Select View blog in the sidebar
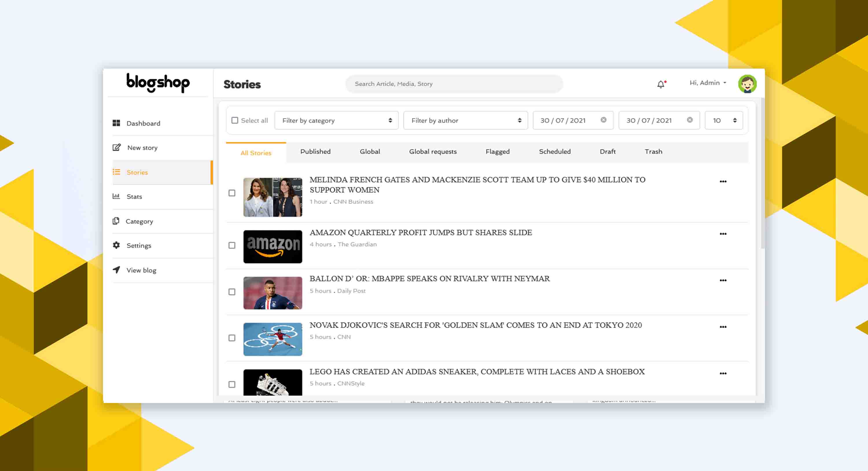 coord(162,270)
